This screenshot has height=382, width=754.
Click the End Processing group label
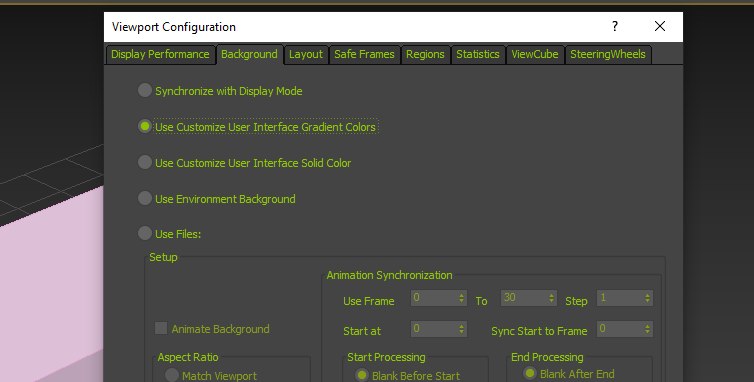point(547,357)
